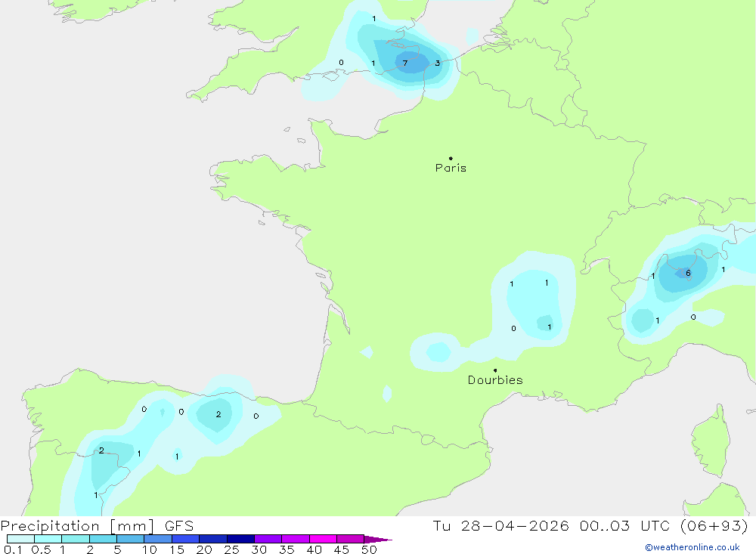This screenshot has height=554, width=756.
Task: Pick the 2–5 mm legend color swatch
Action: pos(103,539)
